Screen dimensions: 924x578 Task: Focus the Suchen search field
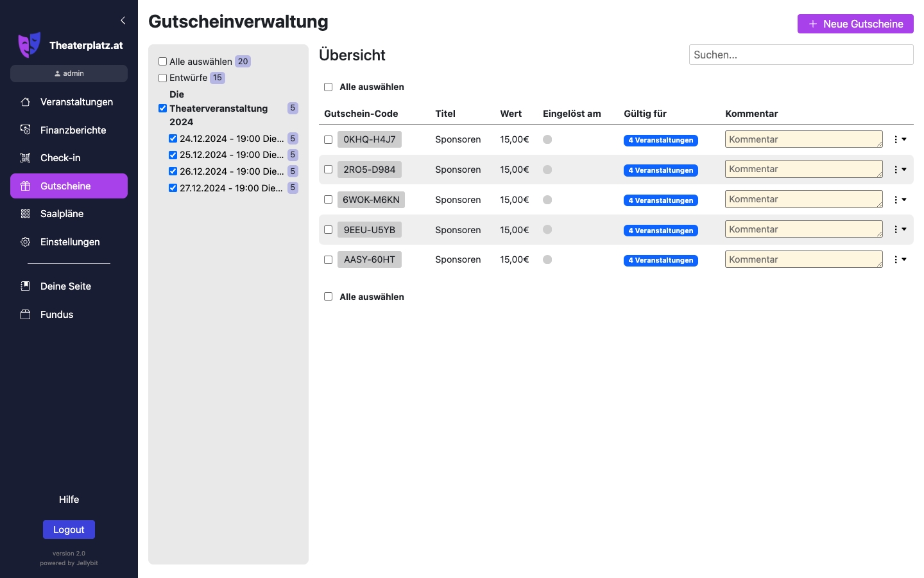[x=801, y=55]
